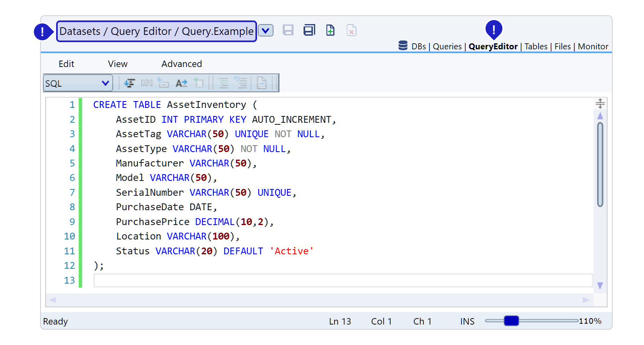Click the Save query floppy disk icon
Screen dimensions: 644x345
pyautogui.click(x=288, y=30)
